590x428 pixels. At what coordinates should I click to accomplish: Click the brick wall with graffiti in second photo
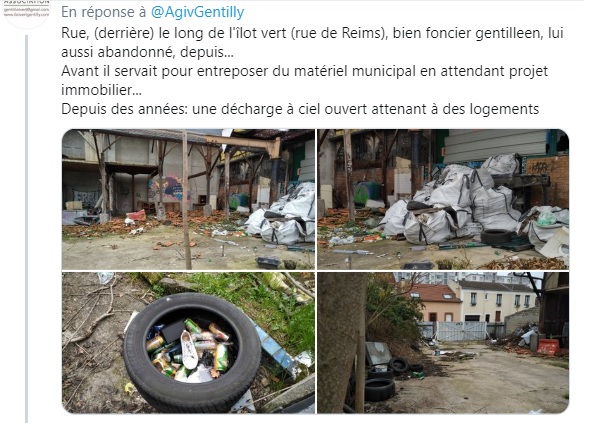click(547, 182)
